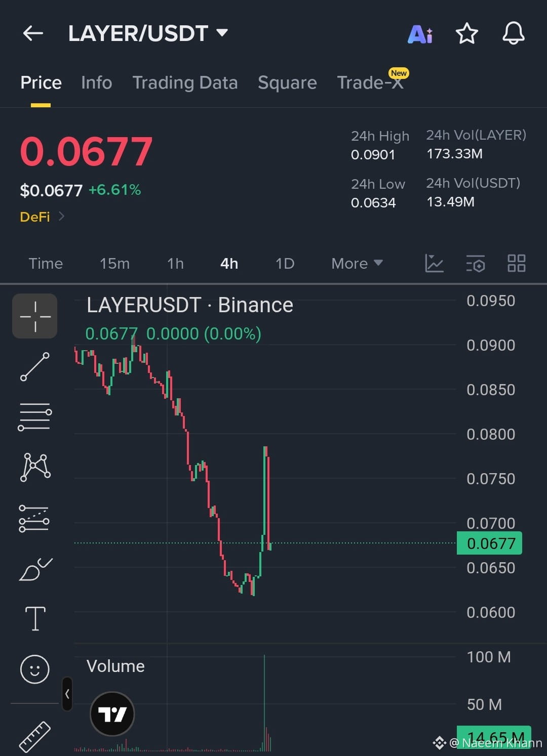Click the 24h High value 0.0901

tap(373, 154)
